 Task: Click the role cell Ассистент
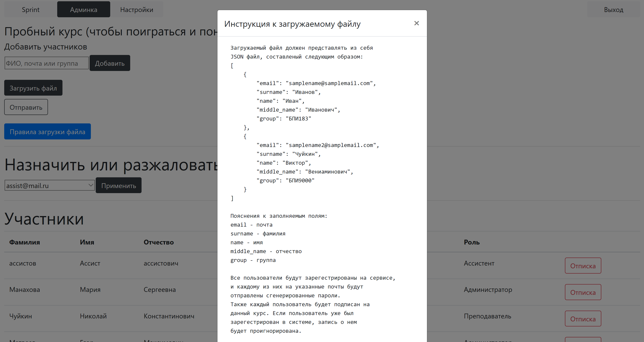479,263
